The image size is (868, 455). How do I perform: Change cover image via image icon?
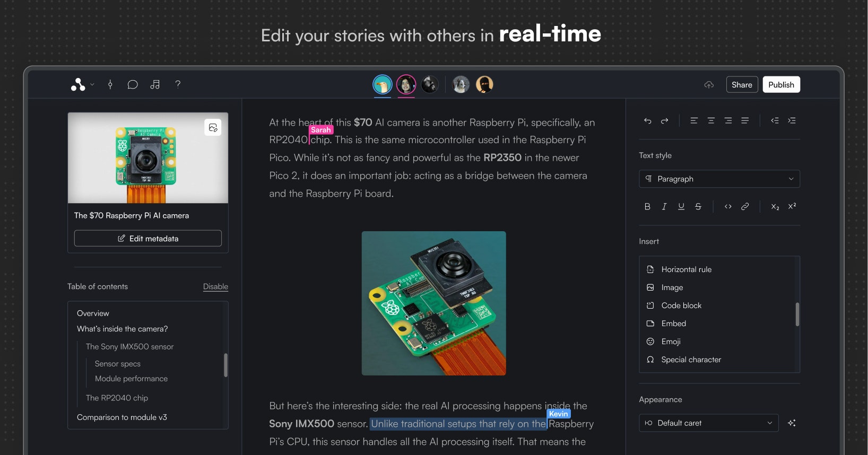pyautogui.click(x=213, y=127)
